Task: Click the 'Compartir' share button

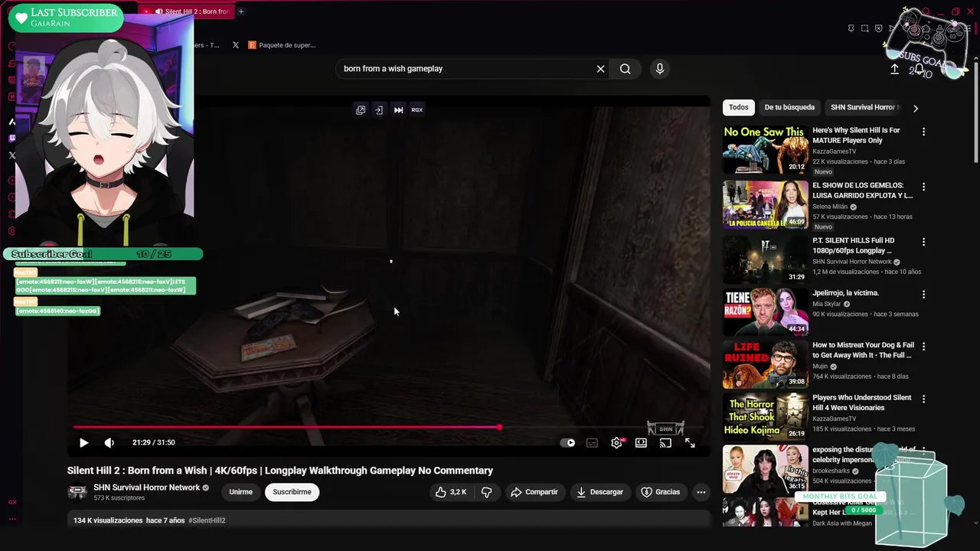Action: (534, 492)
